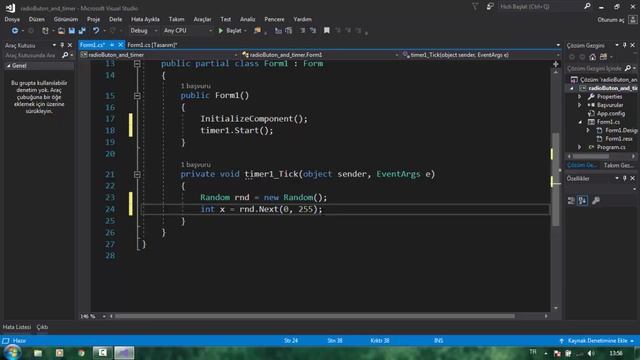
Task: Open the Debug configuration dropdown
Action: click(x=144, y=31)
